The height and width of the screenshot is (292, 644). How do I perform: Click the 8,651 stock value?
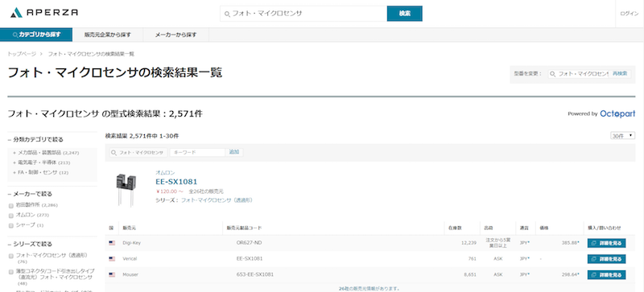click(x=470, y=275)
